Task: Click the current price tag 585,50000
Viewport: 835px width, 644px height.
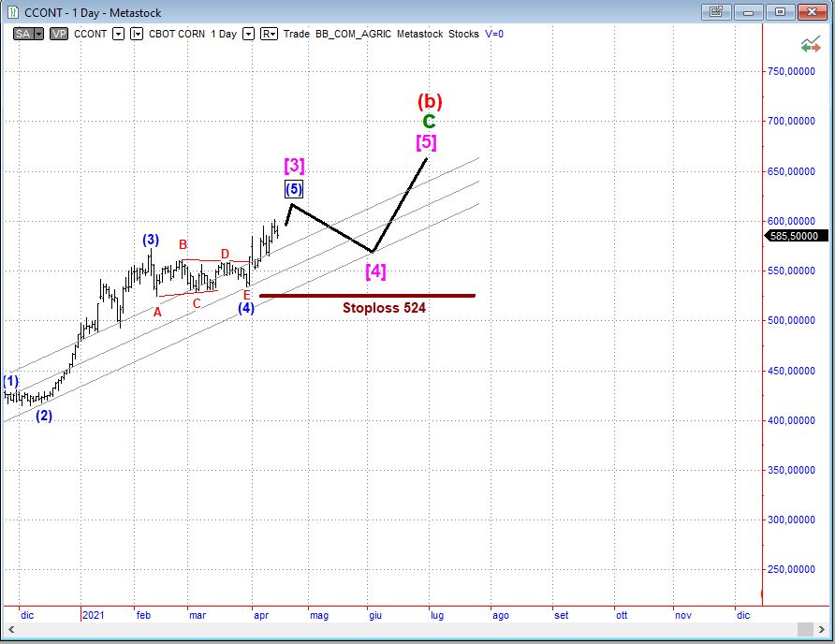Action: (795, 236)
